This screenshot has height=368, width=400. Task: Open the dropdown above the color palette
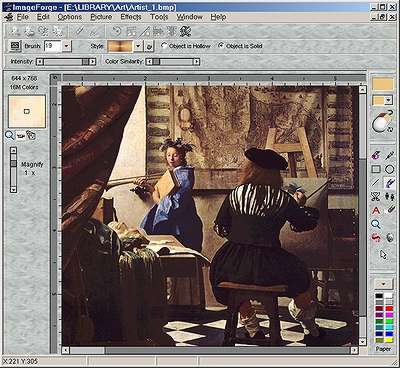383,284
